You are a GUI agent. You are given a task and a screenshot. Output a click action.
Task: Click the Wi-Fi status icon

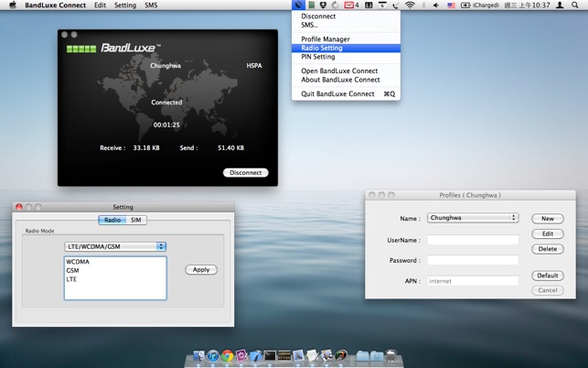point(410,5)
